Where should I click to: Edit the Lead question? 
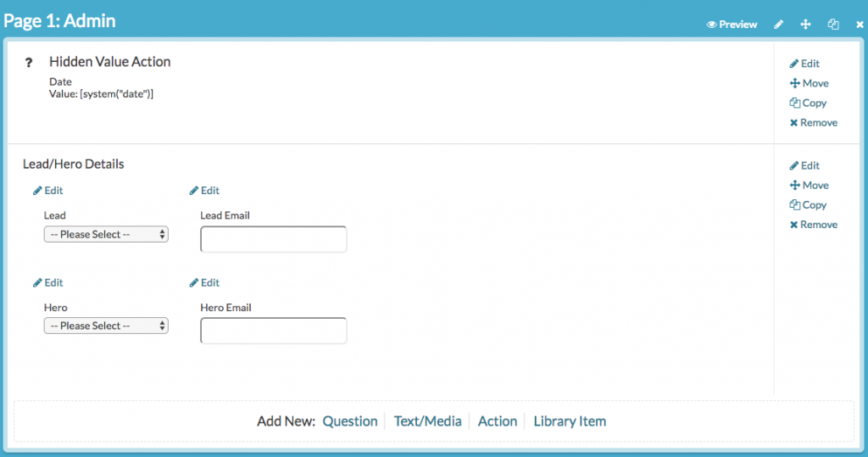pos(48,191)
